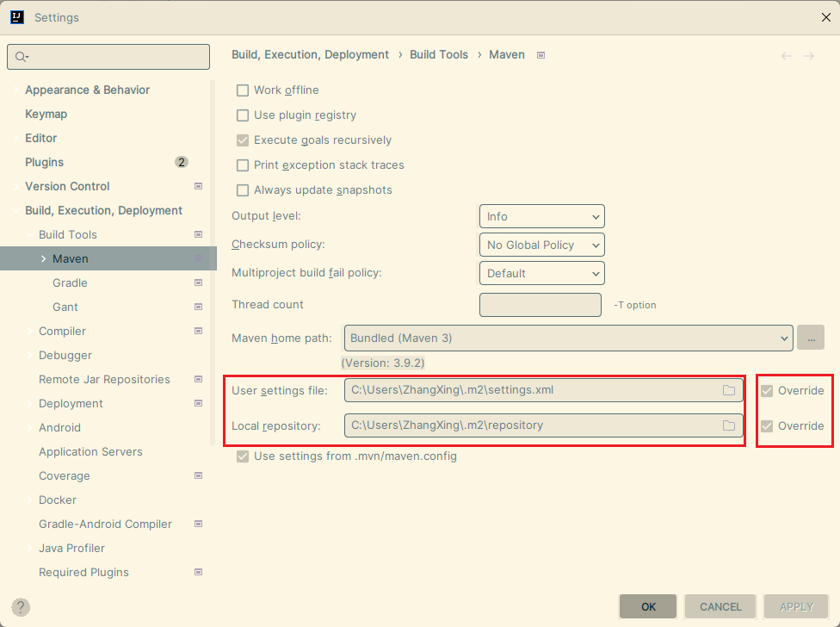Click the Thread count input field
The height and width of the screenshot is (627, 840).
[540, 305]
